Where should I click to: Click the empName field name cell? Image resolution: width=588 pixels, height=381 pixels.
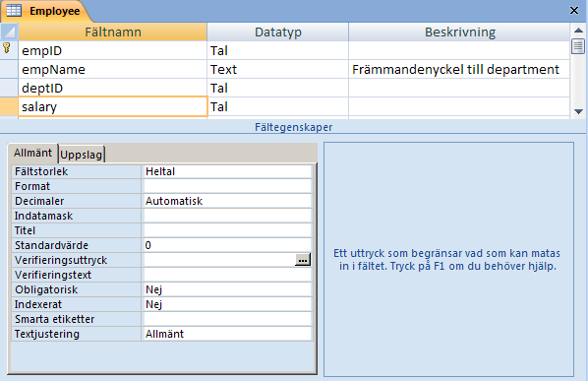(x=113, y=69)
